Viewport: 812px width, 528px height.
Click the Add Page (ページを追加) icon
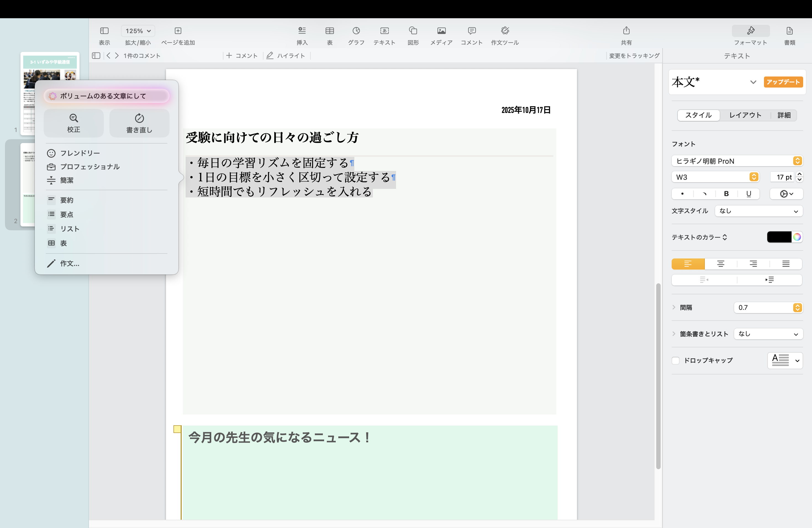(178, 31)
